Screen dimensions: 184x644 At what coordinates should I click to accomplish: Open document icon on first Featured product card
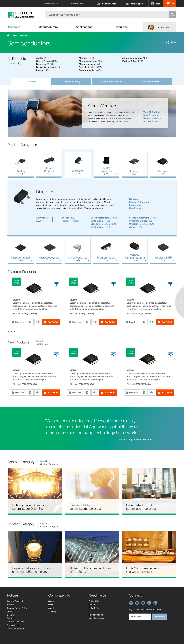pos(30,322)
